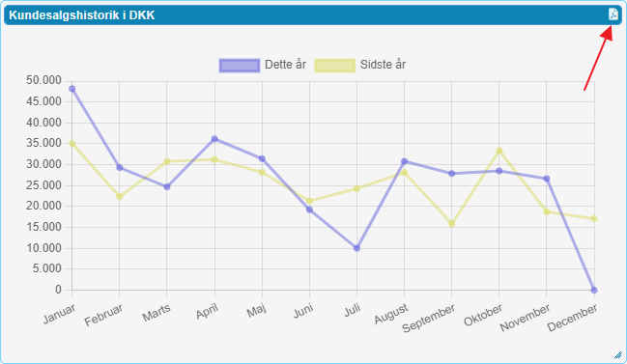Select the Oktober point on 'Sidste år' line
The width and height of the screenshot is (627, 364).
pyautogui.click(x=499, y=151)
